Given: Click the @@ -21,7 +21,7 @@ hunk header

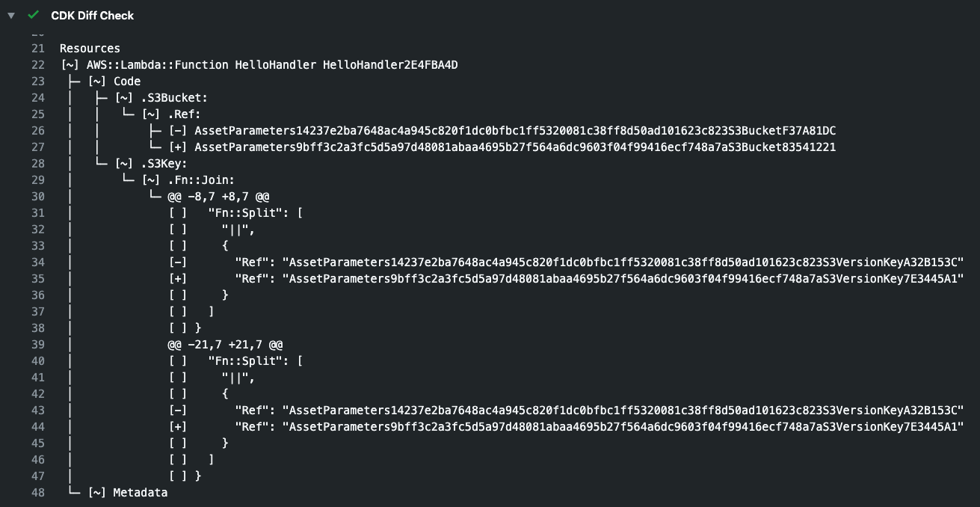Looking at the screenshot, I should pos(225,345).
